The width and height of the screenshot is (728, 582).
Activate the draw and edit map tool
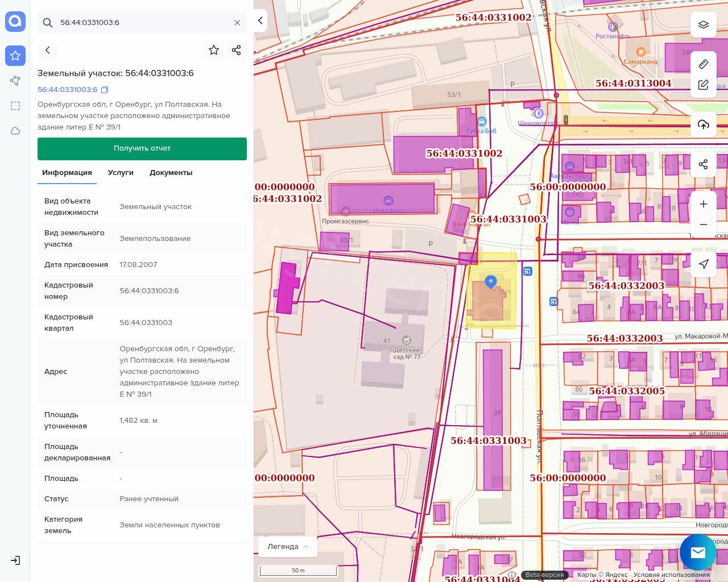coord(703,85)
